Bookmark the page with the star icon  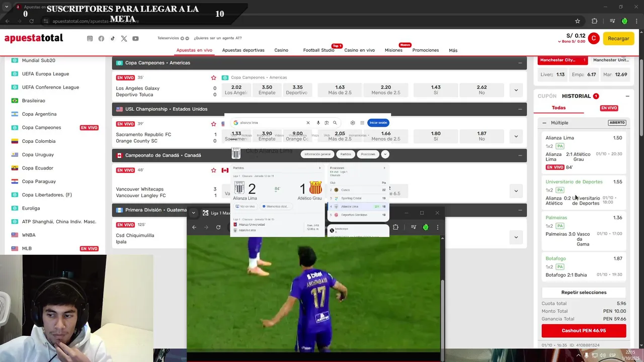(578, 21)
